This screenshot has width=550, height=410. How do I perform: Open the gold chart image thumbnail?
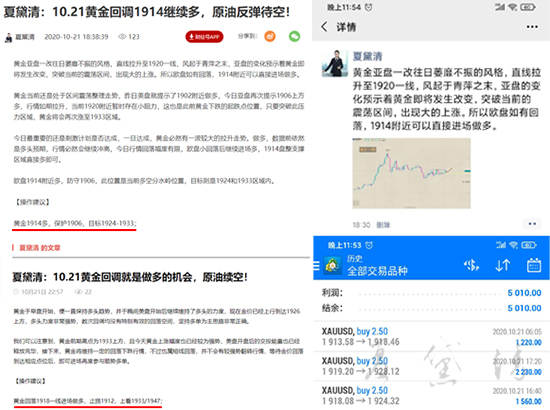pyautogui.click(x=411, y=173)
